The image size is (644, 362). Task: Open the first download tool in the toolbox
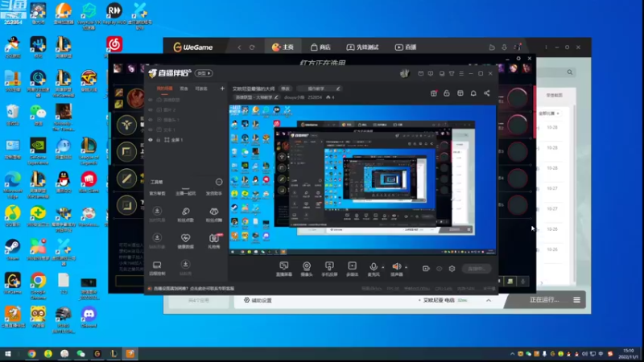pyautogui.click(x=157, y=211)
